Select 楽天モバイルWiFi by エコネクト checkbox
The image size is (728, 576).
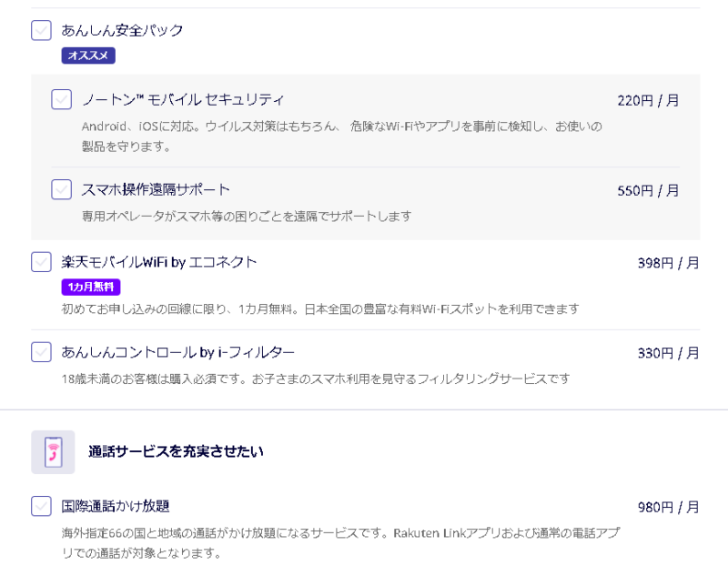click(x=41, y=262)
